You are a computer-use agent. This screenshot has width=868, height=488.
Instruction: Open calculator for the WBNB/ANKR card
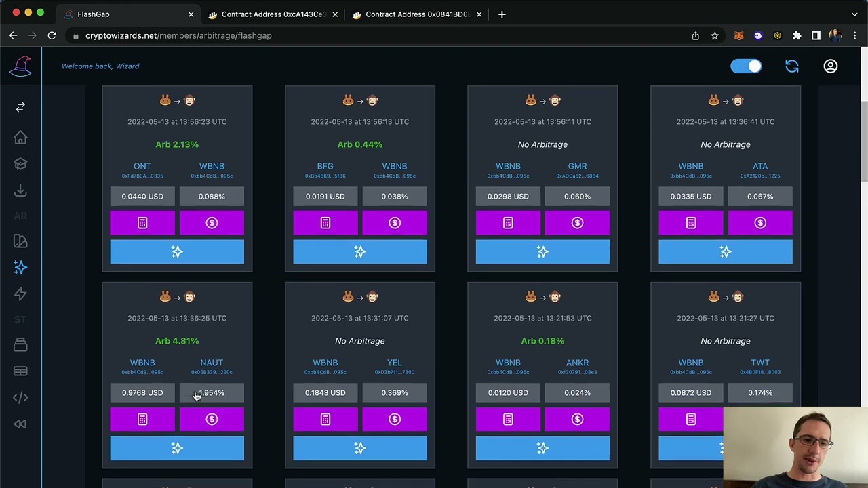[x=508, y=420]
